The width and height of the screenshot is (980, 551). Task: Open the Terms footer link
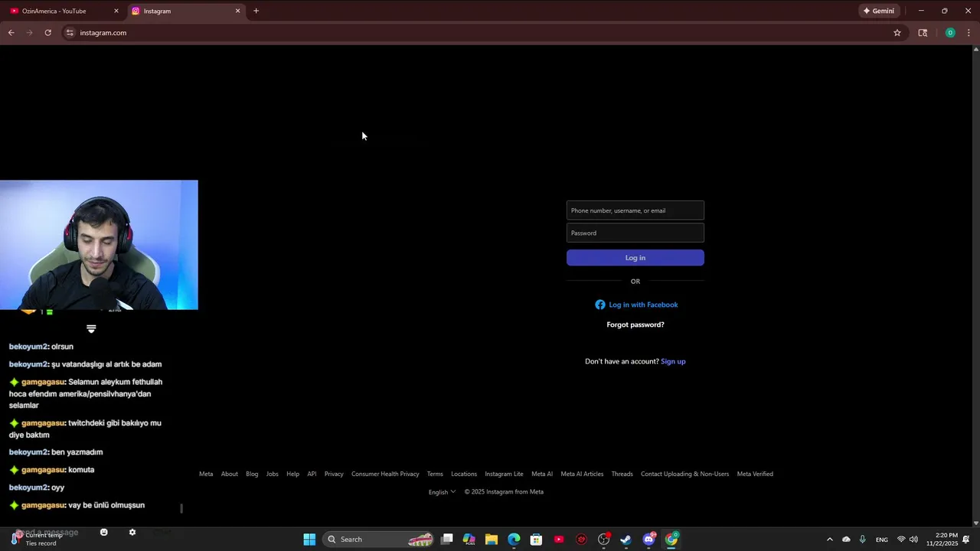pyautogui.click(x=435, y=474)
